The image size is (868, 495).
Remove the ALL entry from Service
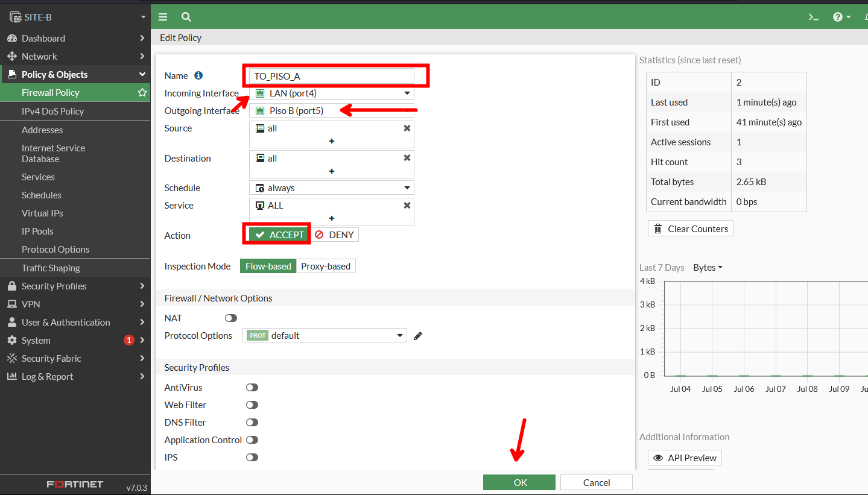click(x=407, y=206)
